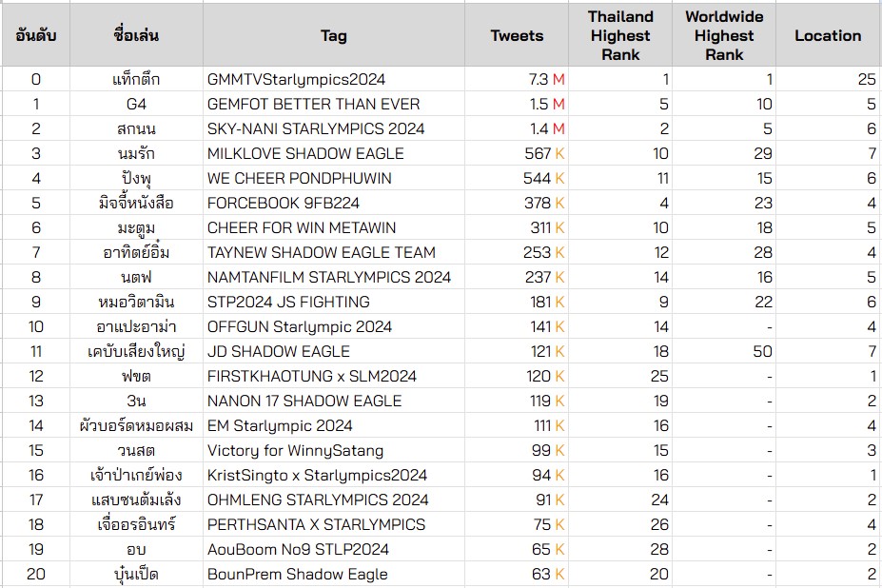The image size is (882, 588).
Task: Select the cell KristSingto x Starlympics2024
Action: pos(334,476)
